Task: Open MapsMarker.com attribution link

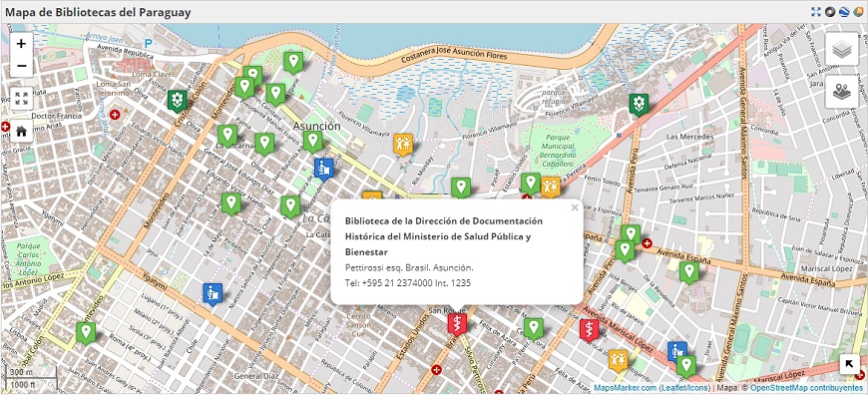Action: [x=626, y=388]
